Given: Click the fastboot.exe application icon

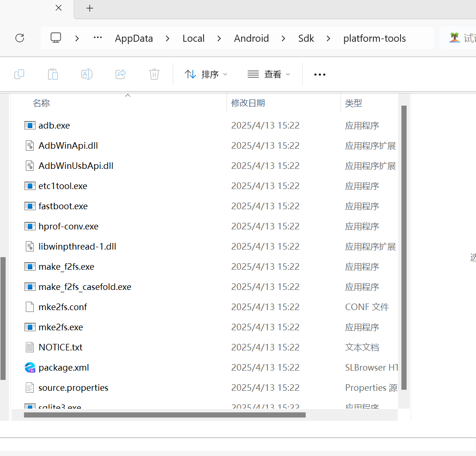Looking at the screenshot, I should click(30, 206).
